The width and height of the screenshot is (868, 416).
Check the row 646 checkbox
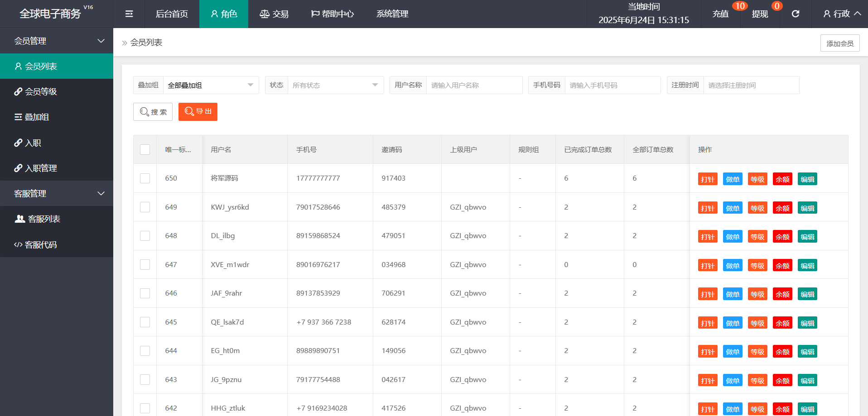[145, 293]
